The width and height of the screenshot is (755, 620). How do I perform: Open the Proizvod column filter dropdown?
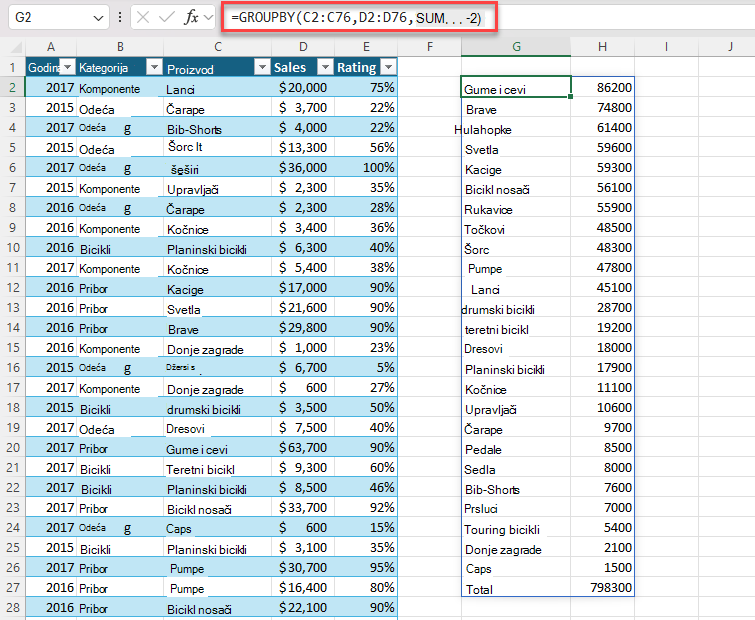[x=262, y=67]
